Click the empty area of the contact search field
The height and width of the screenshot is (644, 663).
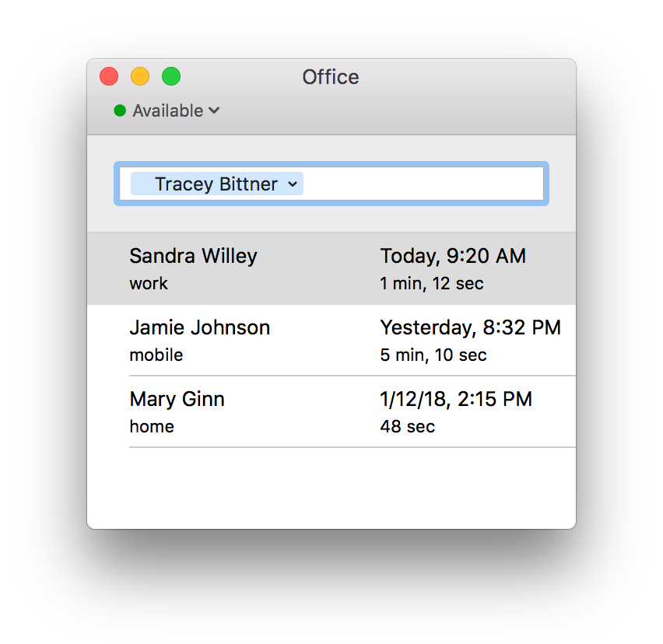coord(423,184)
